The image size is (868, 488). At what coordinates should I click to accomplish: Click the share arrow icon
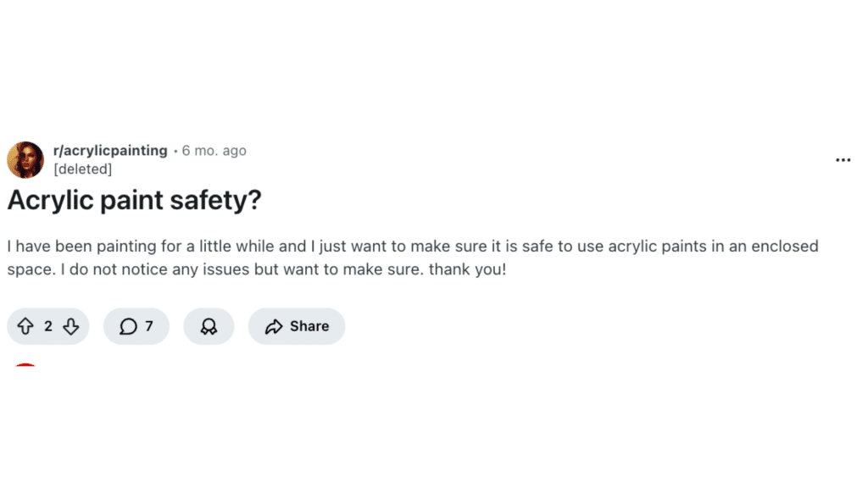(x=272, y=325)
